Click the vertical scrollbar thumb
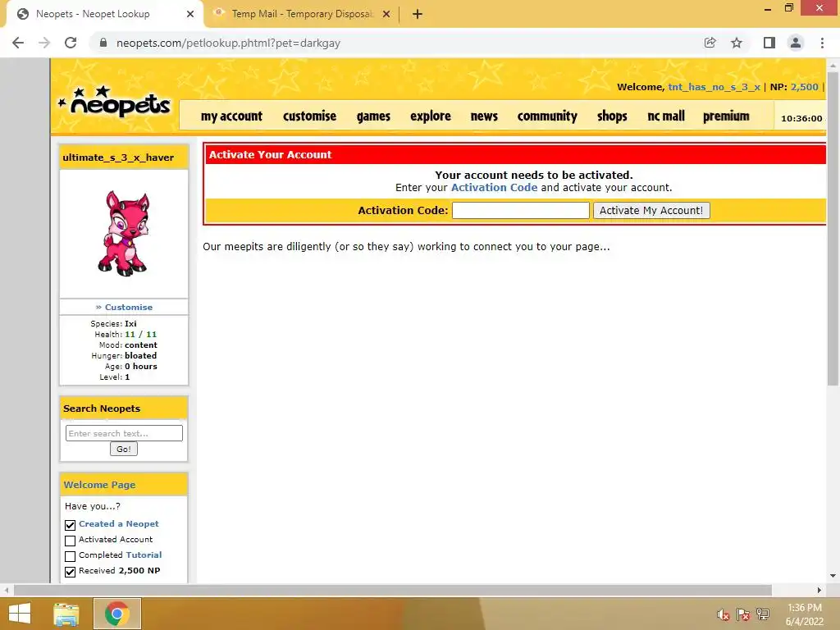 tap(833, 228)
